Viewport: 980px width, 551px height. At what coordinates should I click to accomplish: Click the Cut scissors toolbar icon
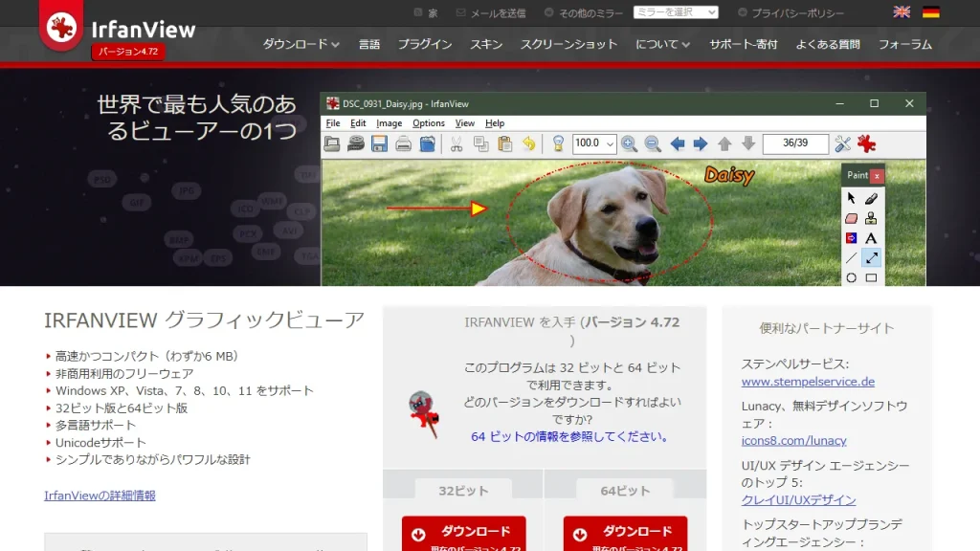[457, 143]
